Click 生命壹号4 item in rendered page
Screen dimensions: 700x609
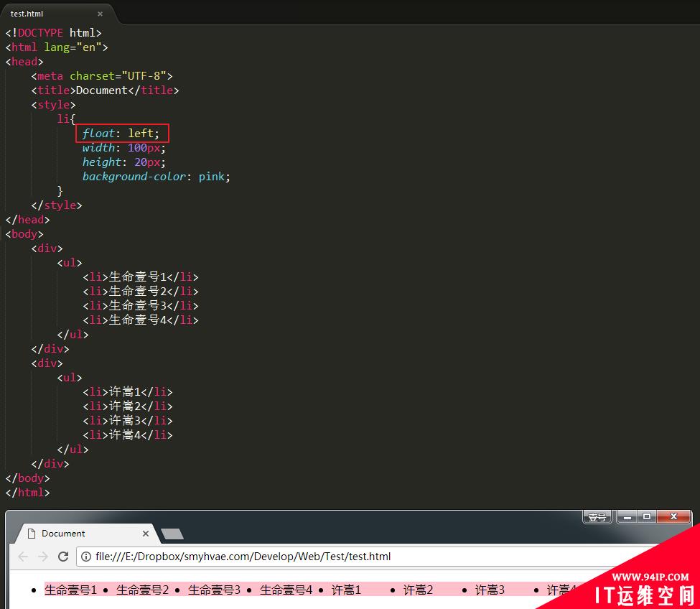tap(286, 590)
